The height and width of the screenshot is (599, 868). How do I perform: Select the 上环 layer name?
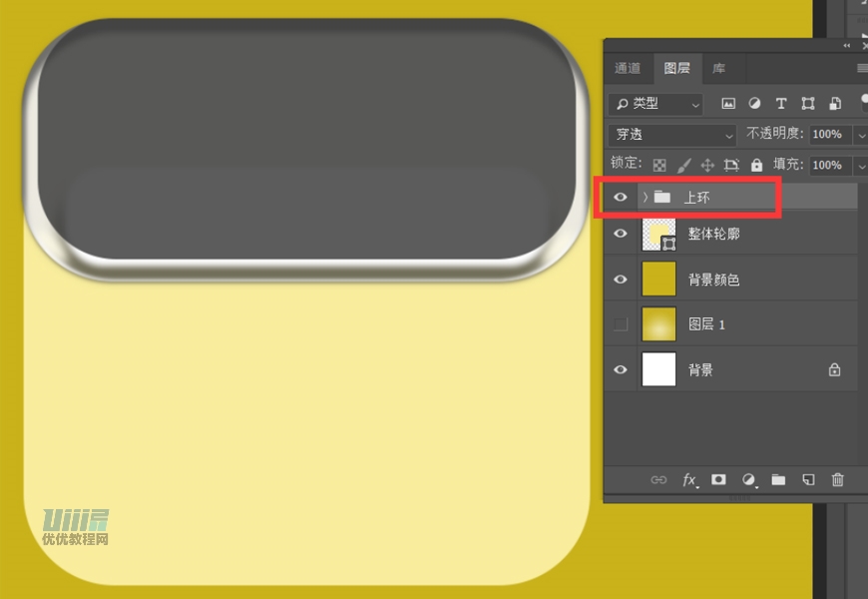(697, 198)
